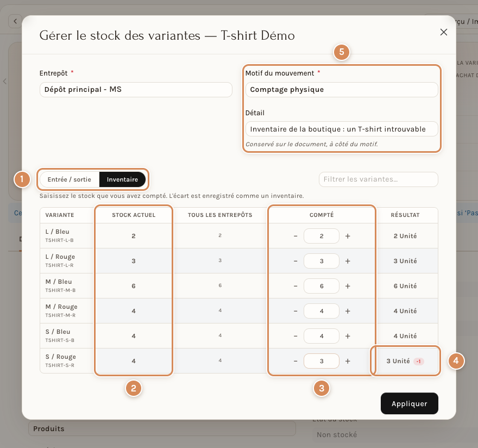
Task: Close the variant stock dialog
Action: 444,32
